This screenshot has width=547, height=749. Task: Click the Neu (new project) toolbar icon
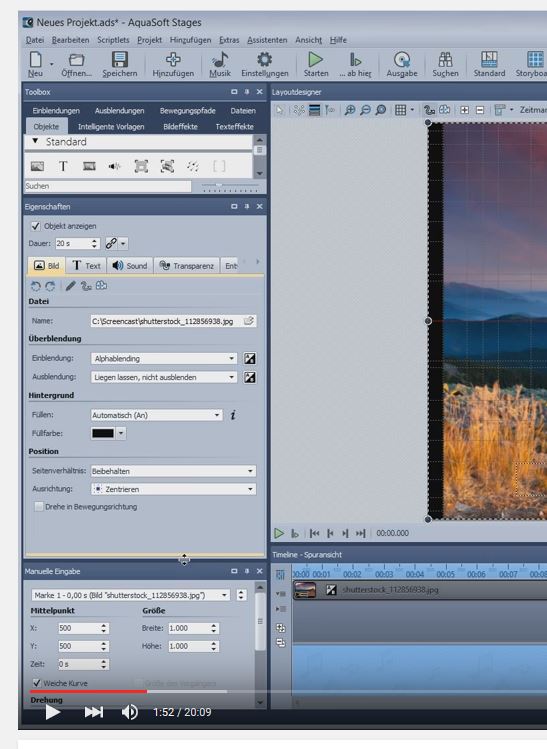point(35,60)
